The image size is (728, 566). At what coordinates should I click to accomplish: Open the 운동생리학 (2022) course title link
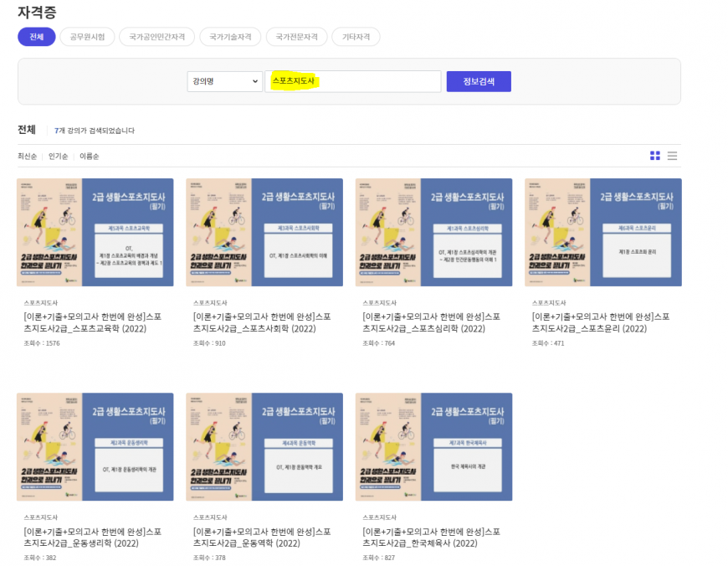point(92,538)
